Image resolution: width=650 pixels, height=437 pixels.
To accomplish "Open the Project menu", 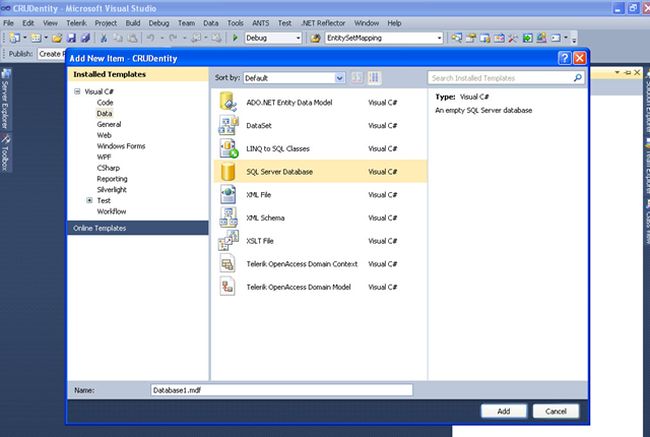I will (106, 23).
